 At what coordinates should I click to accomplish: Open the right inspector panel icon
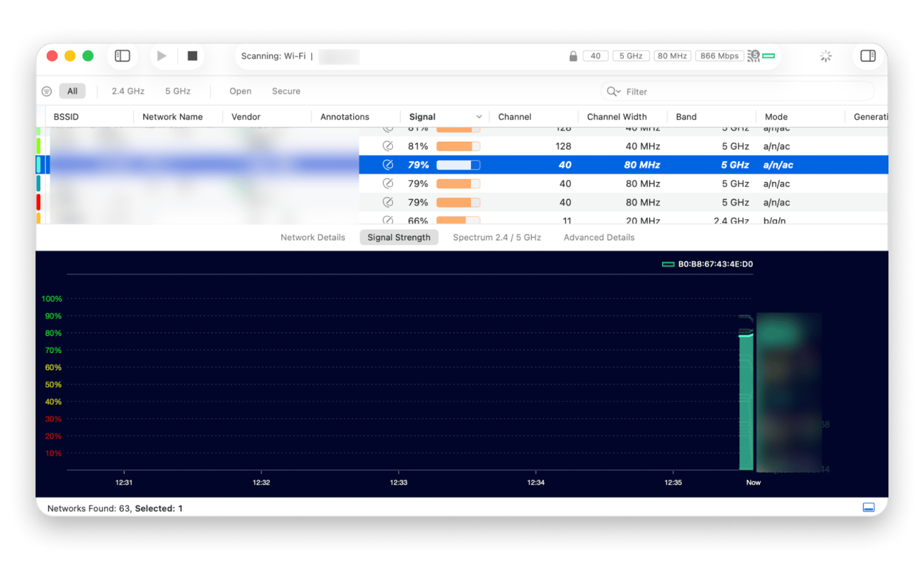tap(867, 55)
